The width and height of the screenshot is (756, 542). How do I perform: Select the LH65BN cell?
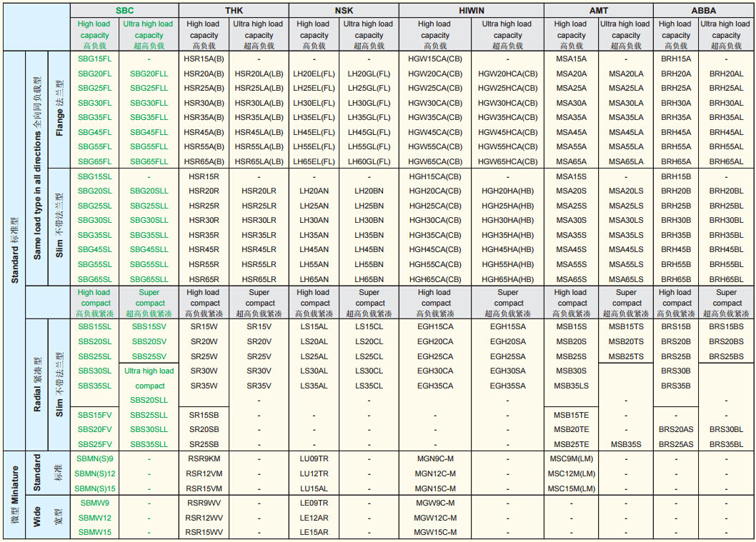[x=369, y=279]
